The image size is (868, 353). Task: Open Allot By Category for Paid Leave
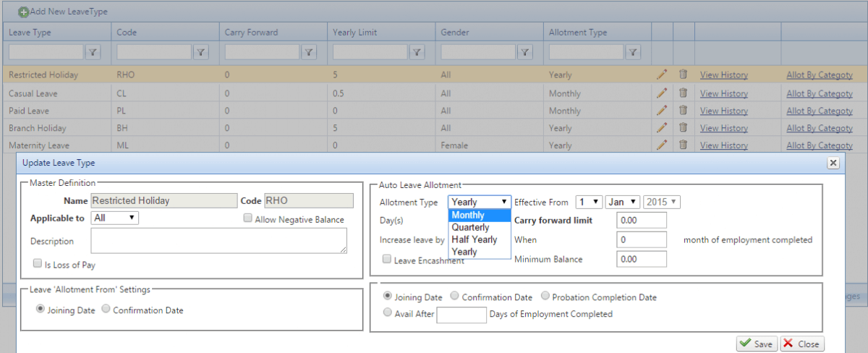[x=820, y=111]
